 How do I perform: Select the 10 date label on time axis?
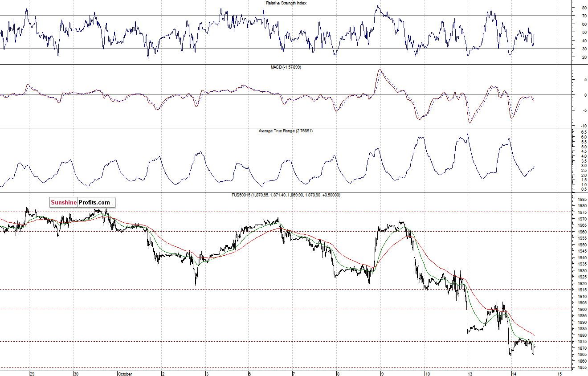pyautogui.click(x=428, y=373)
